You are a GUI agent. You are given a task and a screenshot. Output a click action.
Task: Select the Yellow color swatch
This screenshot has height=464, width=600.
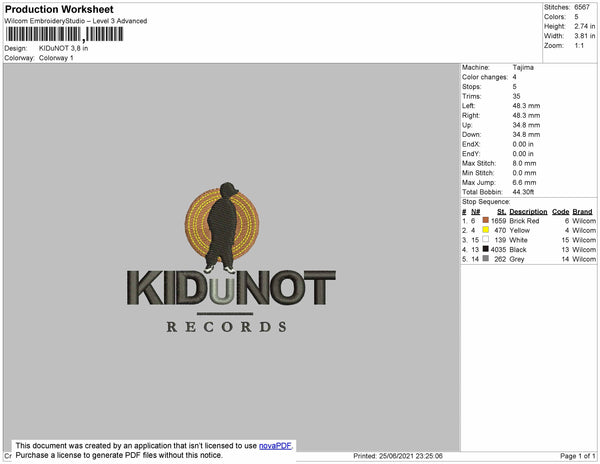pos(486,230)
